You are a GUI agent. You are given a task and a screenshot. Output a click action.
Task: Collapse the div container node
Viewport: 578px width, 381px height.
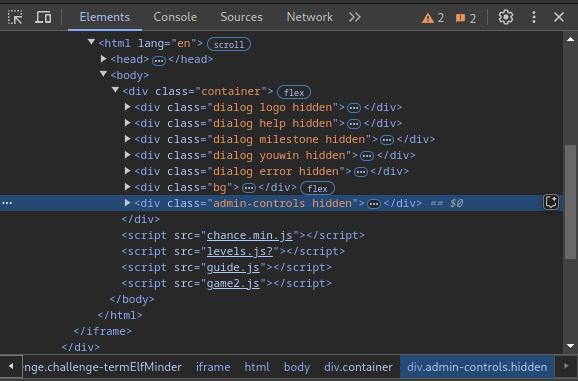(x=115, y=90)
